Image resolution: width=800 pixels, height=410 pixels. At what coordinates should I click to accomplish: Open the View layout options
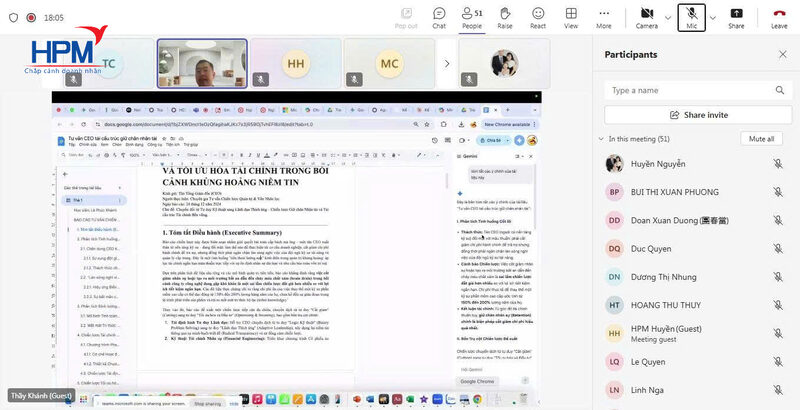571,17
